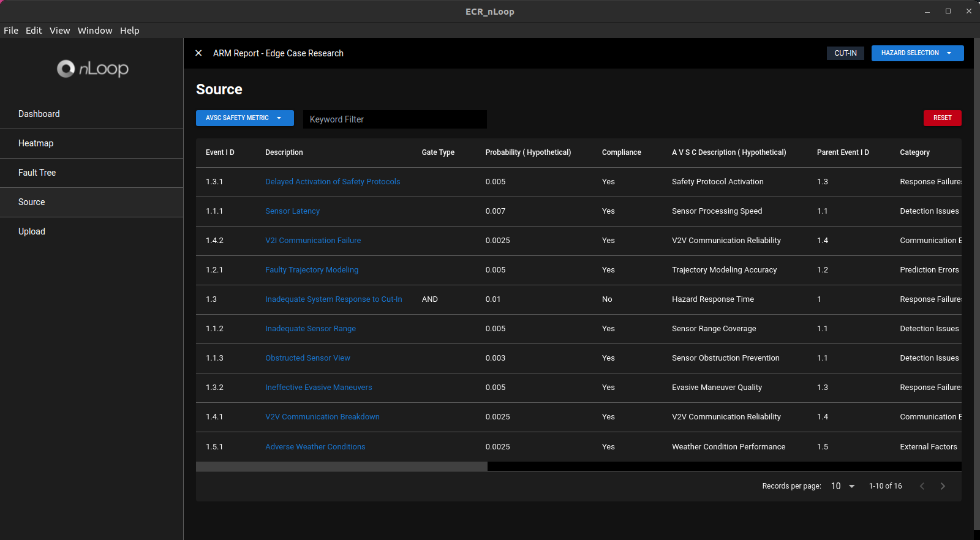Open Adverse Weather Conditions link

click(315, 447)
